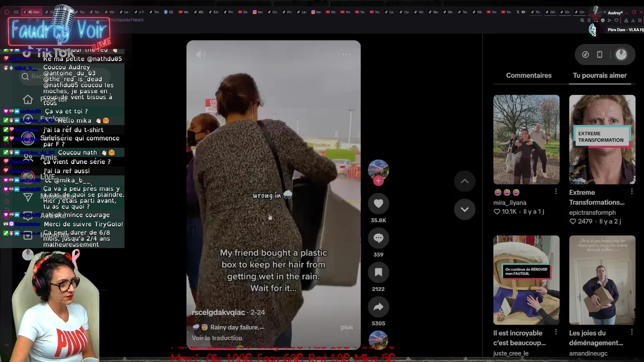Open the browser hamburger menu icon
Image resolution: width=644 pixels, height=362 pixels.
point(639,20)
